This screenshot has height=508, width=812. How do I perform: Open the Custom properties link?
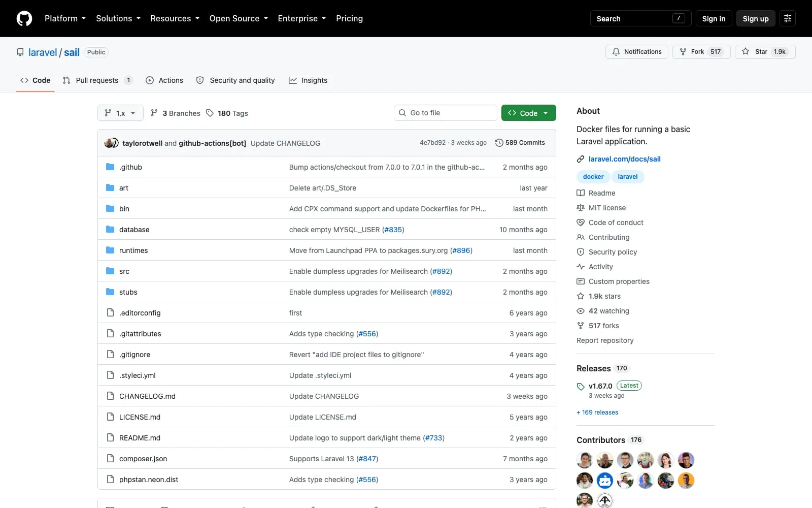(619, 281)
